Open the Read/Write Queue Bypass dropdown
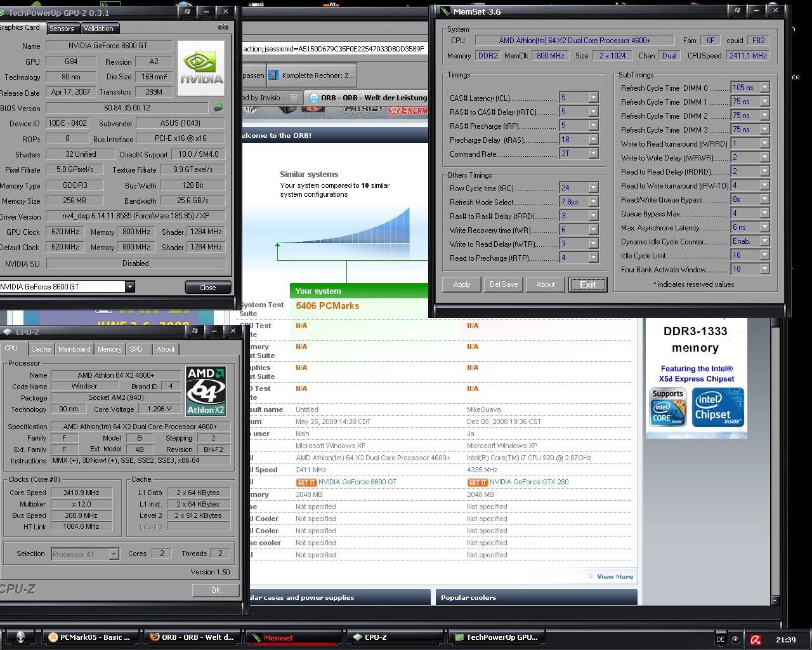Image resolution: width=812 pixels, height=650 pixels. pyautogui.click(x=764, y=199)
